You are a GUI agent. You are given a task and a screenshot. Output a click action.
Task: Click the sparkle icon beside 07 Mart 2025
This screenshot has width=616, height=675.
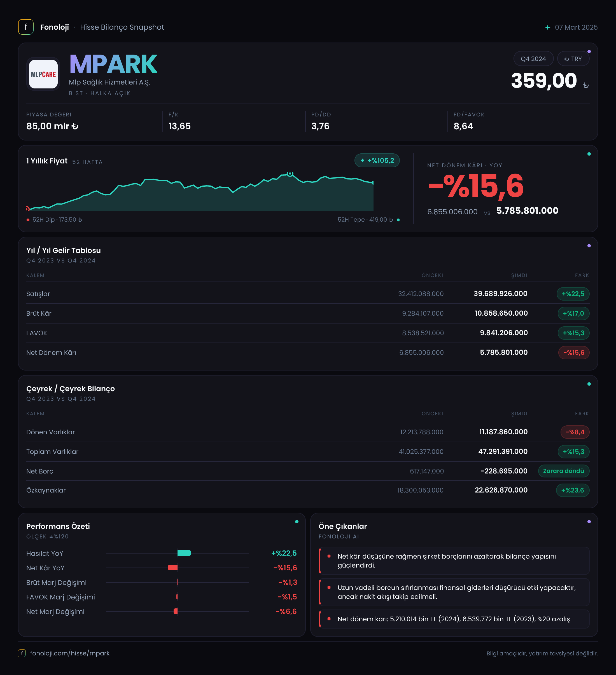tap(547, 27)
